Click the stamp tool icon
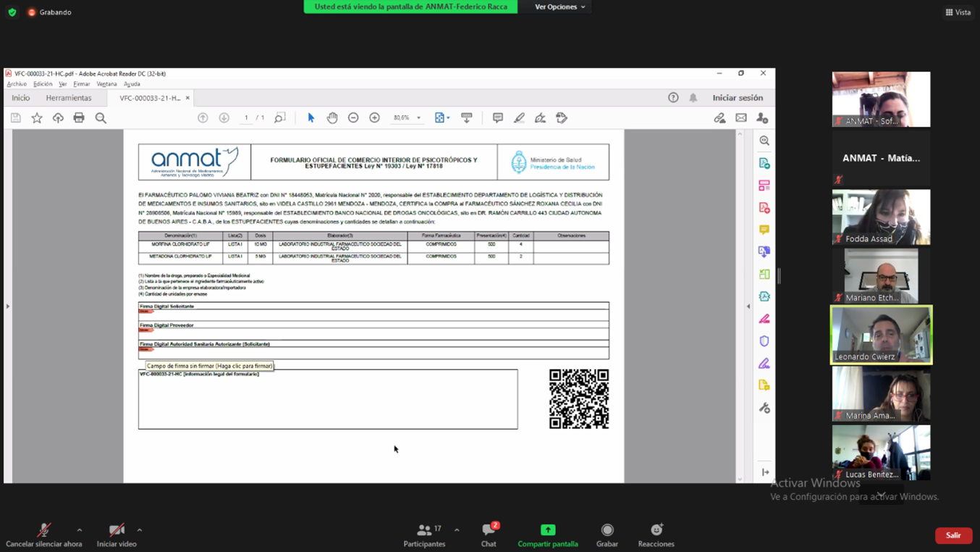The image size is (980, 552). [x=562, y=118]
